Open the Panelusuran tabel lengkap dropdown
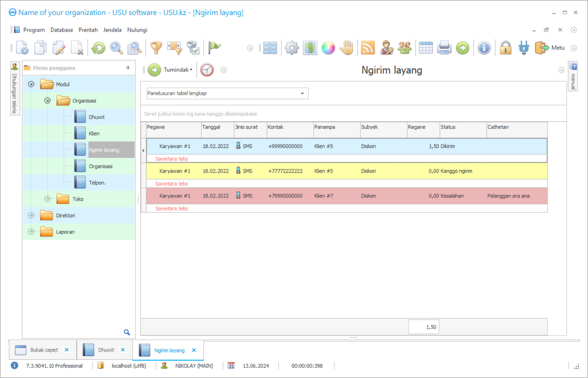Viewport: 588px width, 378px height. tap(302, 93)
